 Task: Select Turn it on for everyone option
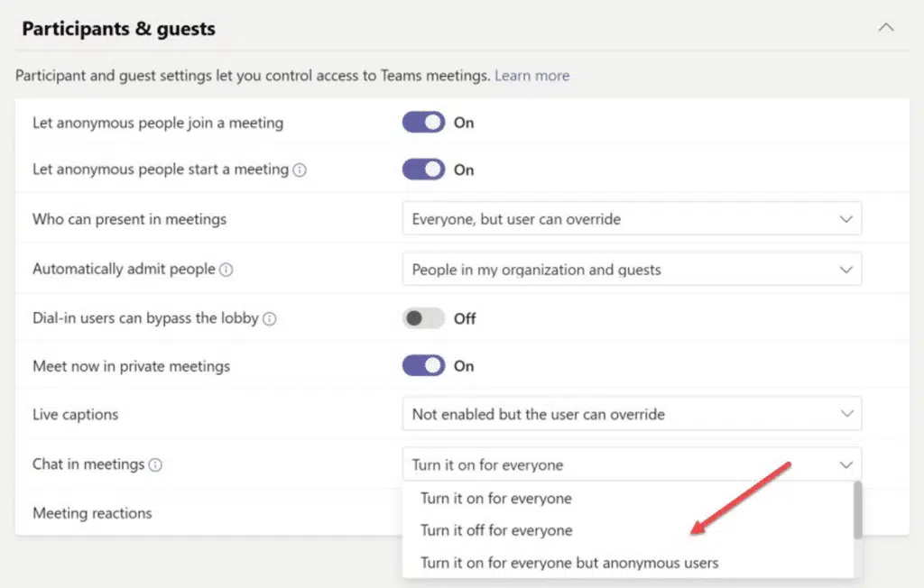click(628, 498)
